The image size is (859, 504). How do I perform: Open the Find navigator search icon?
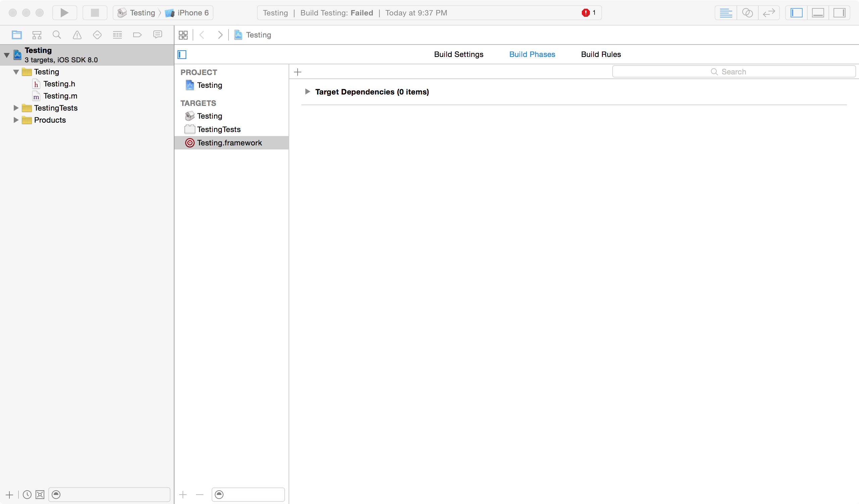click(x=57, y=35)
